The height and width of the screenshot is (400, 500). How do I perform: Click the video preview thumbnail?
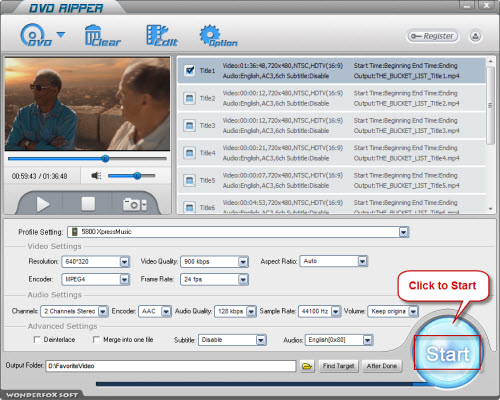87,104
